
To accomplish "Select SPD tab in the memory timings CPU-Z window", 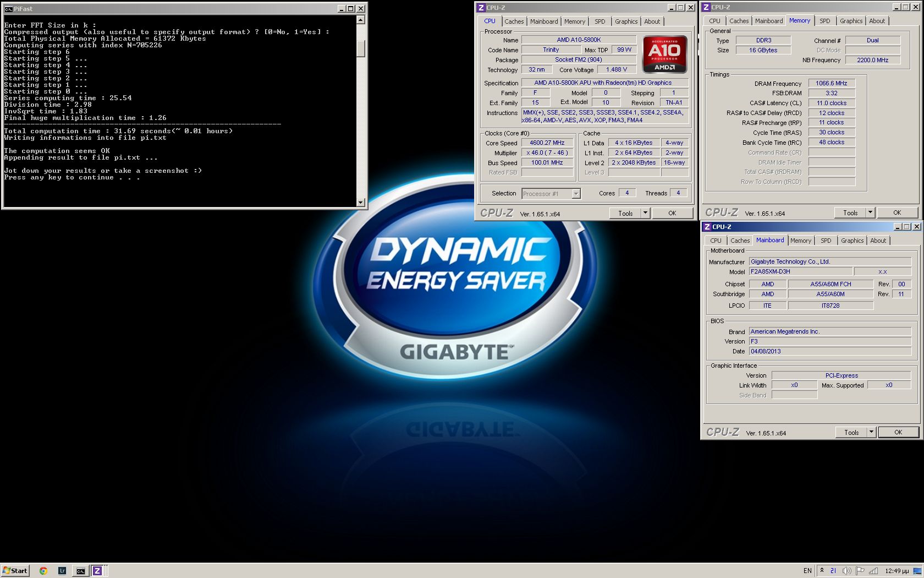I will coord(825,21).
